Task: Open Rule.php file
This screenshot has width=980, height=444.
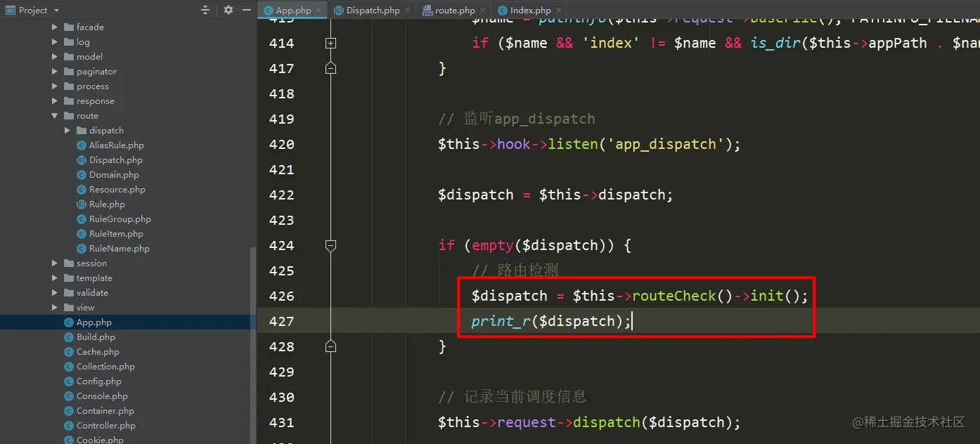Action: tap(107, 204)
